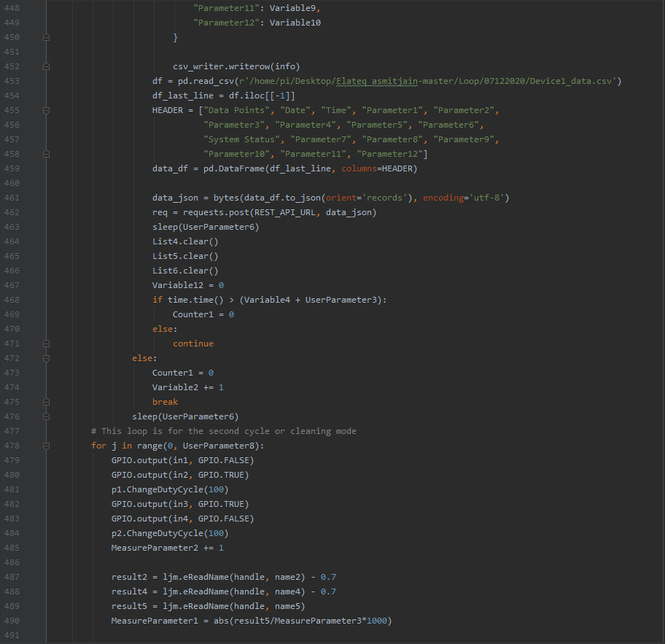Click the result4 assignment line
The height and width of the screenshot is (644, 665).
tap(224, 591)
